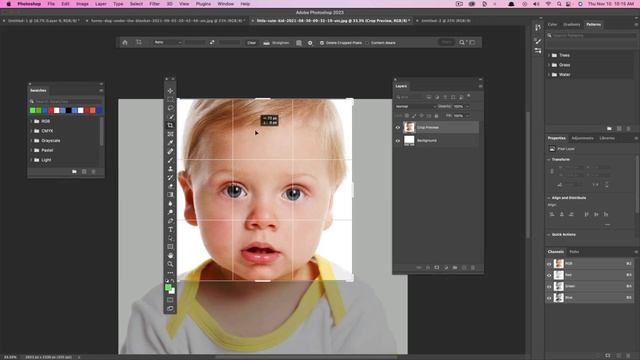Click the swap width and height arrows

(212, 42)
